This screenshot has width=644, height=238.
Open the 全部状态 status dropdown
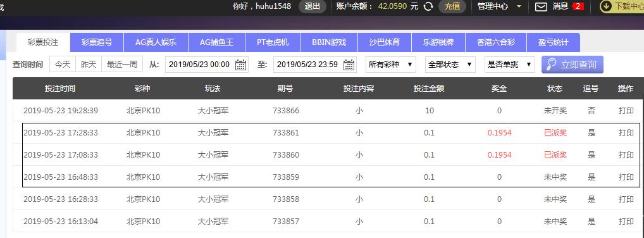(450, 65)
